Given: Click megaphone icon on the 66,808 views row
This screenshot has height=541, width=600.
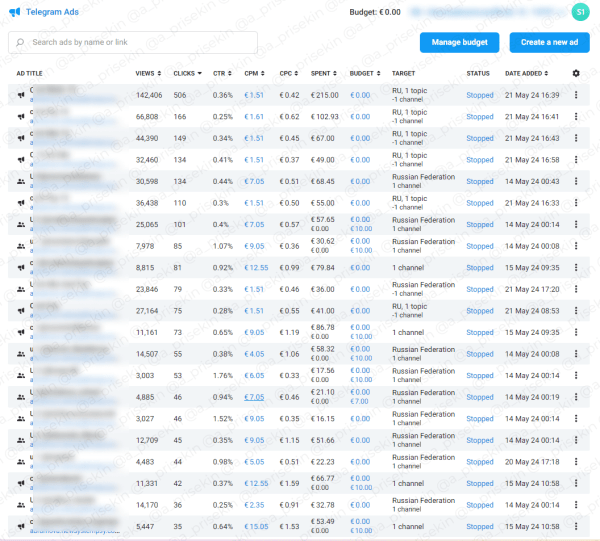Looking at the screenshot, I should tap(21, 117).
